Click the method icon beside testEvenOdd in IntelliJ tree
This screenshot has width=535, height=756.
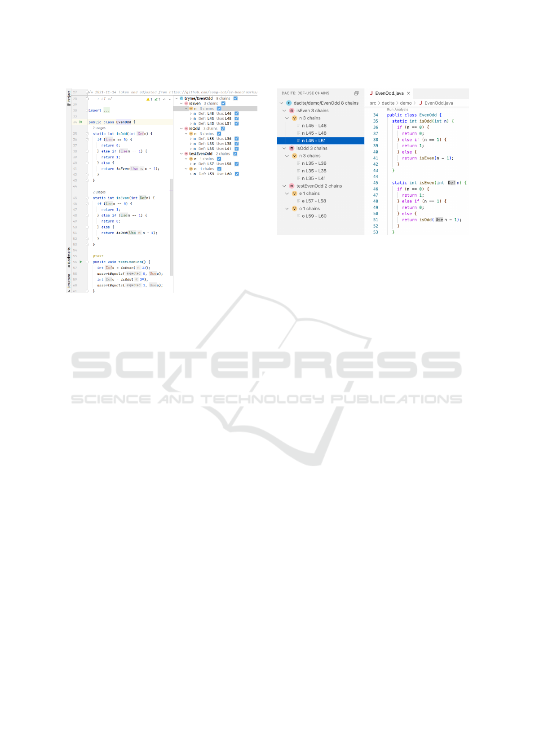point(186,154)
